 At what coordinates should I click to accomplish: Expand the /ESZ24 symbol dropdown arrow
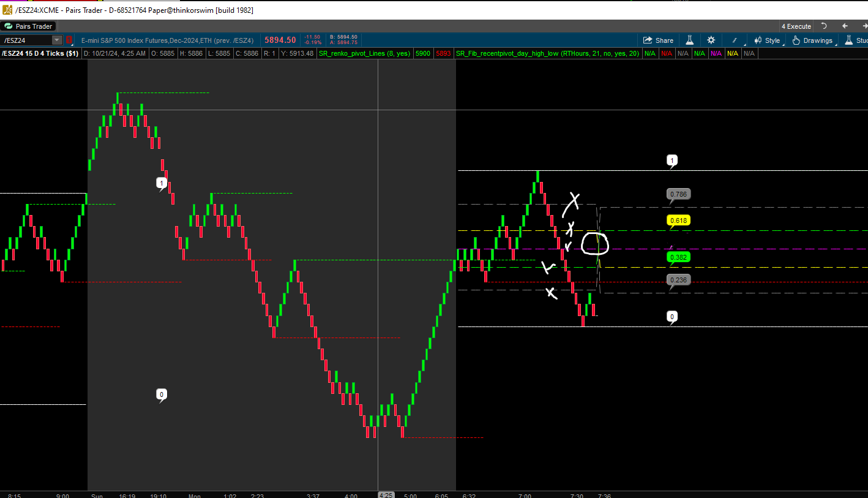point(57,40)
